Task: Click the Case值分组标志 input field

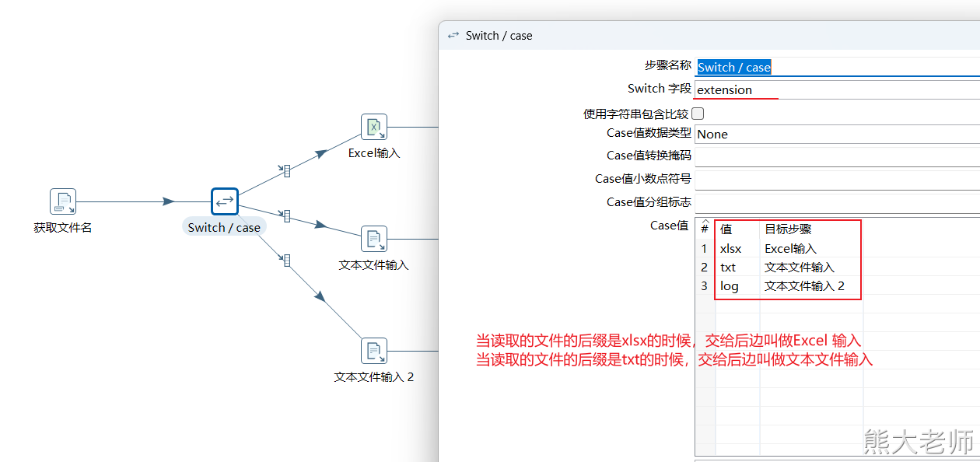Action: (838, 202)
